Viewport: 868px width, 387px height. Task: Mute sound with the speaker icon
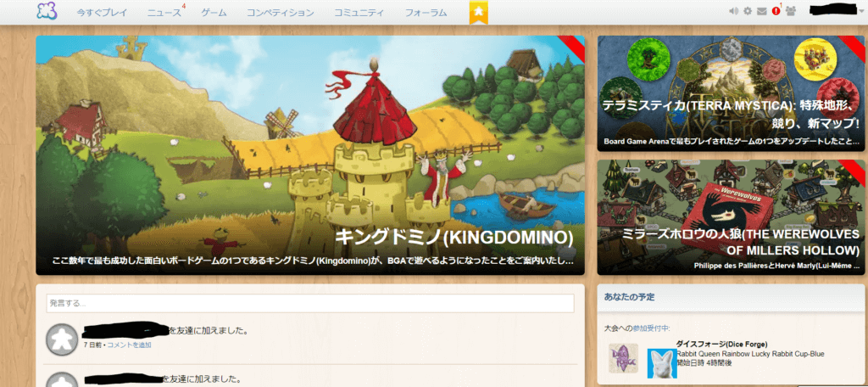(733, 11)
